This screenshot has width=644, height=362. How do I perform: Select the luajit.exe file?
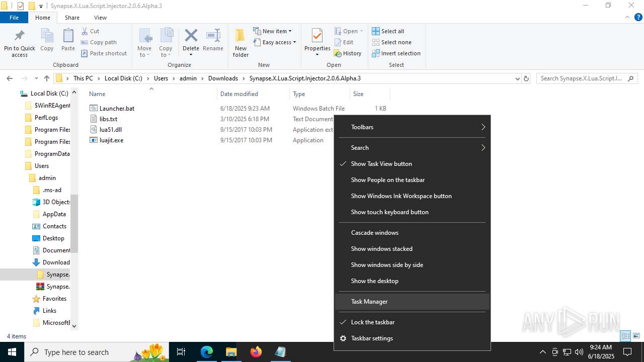[111, 140]
